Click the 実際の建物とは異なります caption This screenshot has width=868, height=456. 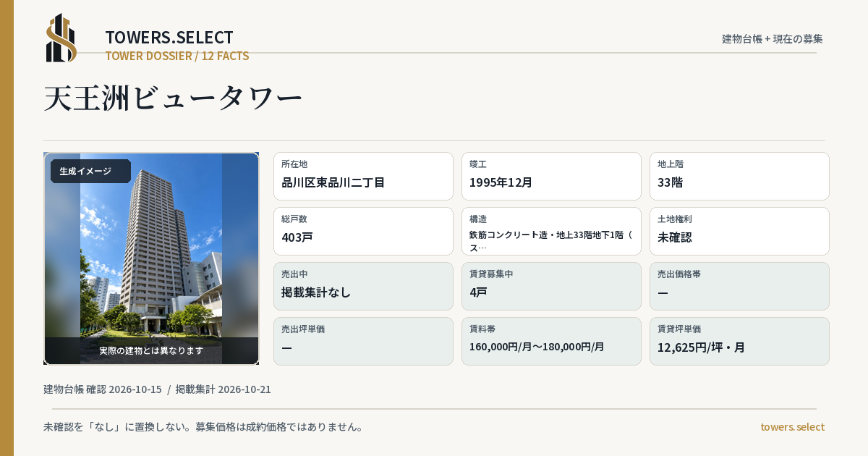(x=151, y=350)
